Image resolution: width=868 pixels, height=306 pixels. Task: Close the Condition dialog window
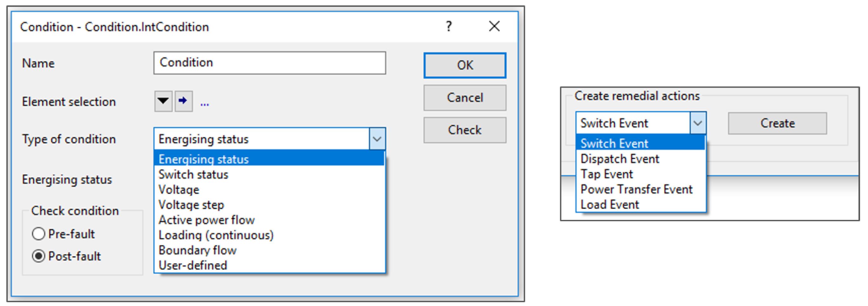point(494,26)
